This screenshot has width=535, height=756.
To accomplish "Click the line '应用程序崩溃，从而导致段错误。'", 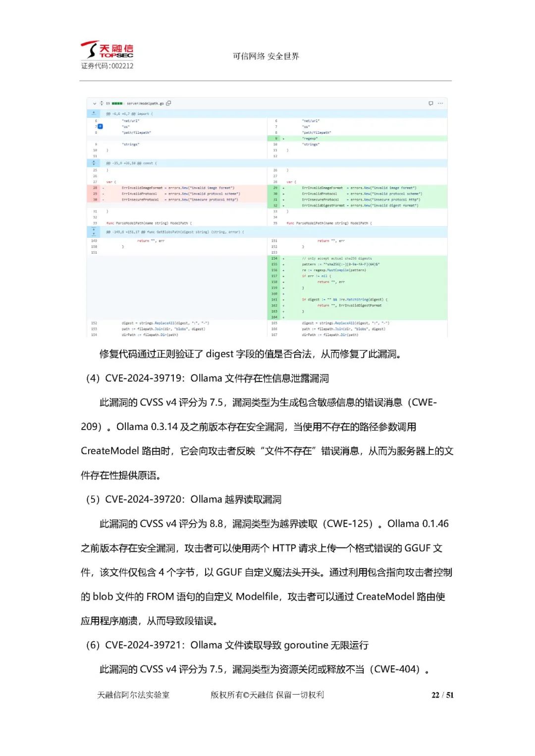I will [x=150, y=621].
